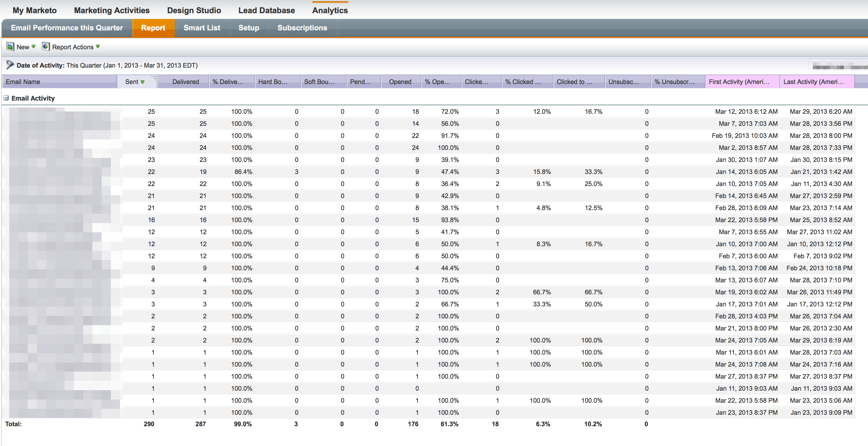This screenshot has height=446, width=868.
Task: Switch to the Smart List tab
Action: (x=201, y=28)
